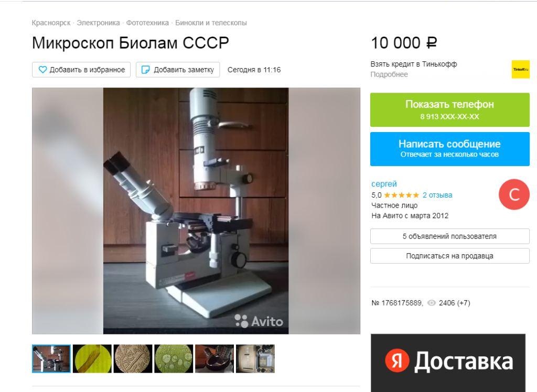537x392 pixels.
Task: Click the note icon beside Добавить заметку
Action: pos(146,70)
